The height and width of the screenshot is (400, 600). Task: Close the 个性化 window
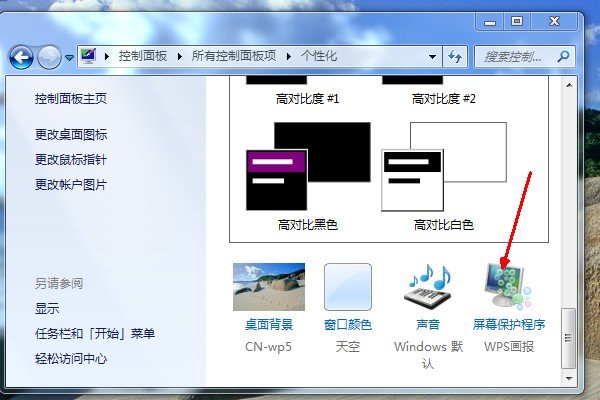(x=554, y=21)
